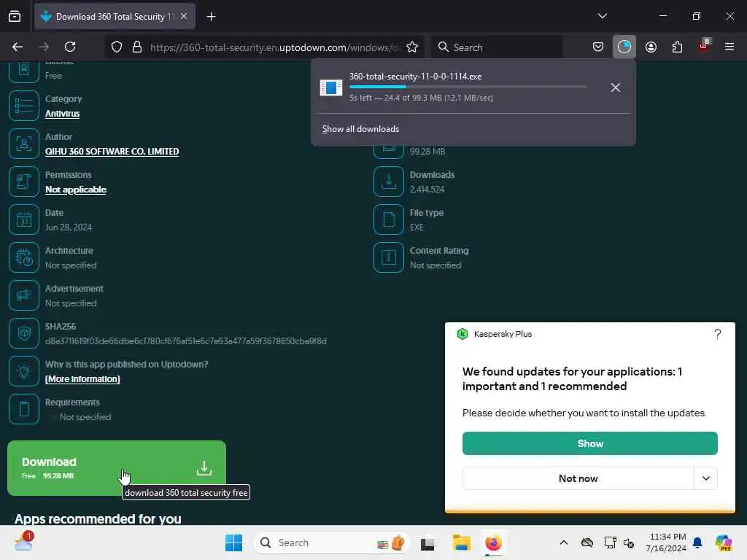Click the green Download button
Image resolution: width=747 pixels, height=560 pixels.
click(x=116, y=467)
